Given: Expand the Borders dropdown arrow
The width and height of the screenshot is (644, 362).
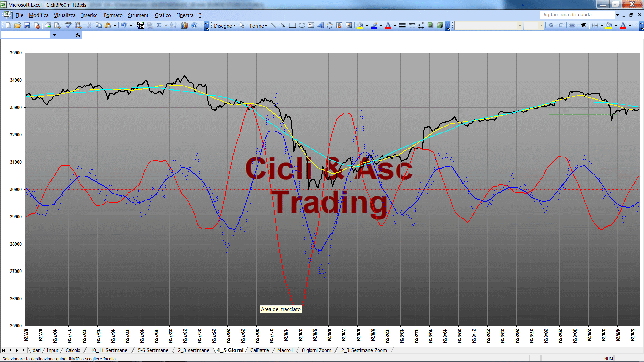Looking at the screenshot, I should [602, 25].
